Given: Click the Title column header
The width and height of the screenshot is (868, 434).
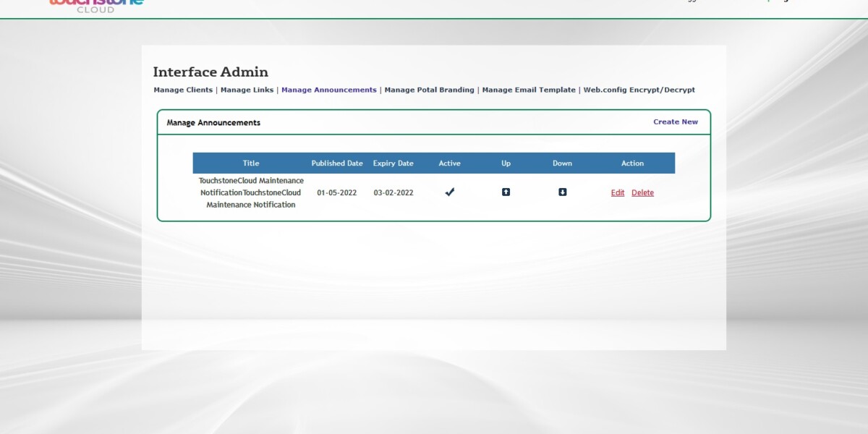Looking at the screenshot, I should pyautogui.click(x=250, y=163).
